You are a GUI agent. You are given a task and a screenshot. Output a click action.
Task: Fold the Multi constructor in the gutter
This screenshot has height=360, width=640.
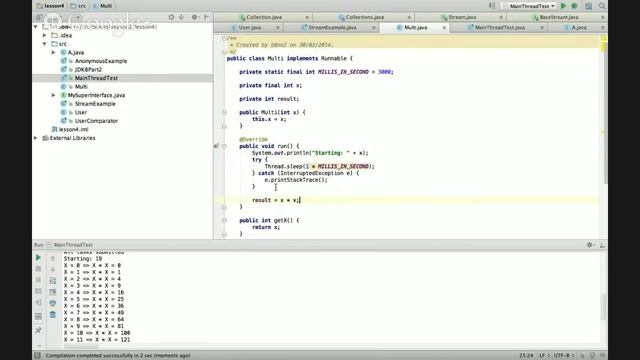(x=224, y=112)
